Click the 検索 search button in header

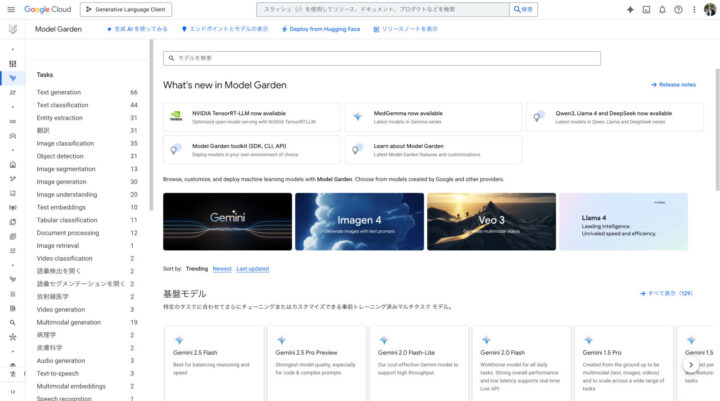(523, 9)
